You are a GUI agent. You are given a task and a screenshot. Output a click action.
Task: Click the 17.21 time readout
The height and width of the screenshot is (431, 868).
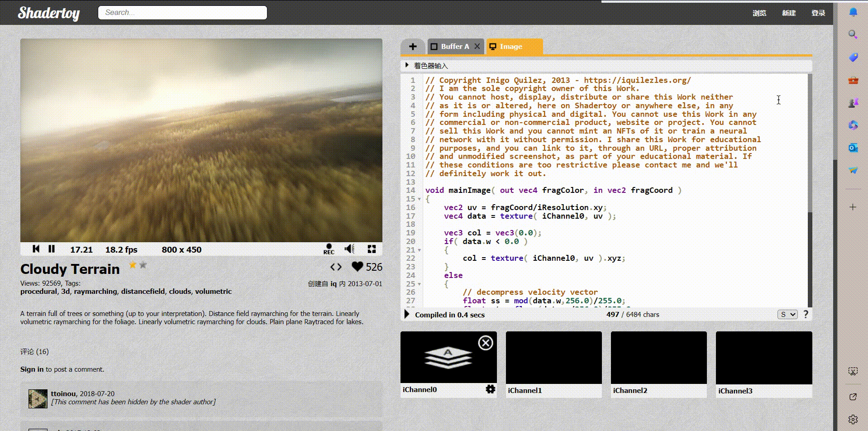click(81, 249)
